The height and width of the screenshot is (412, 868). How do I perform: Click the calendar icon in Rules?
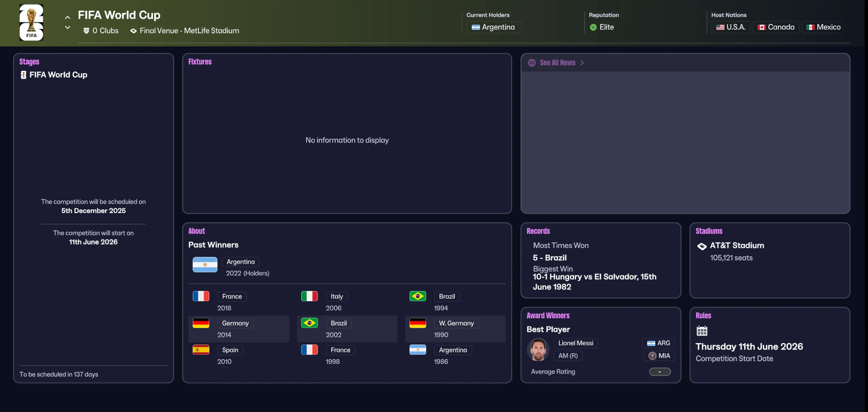(702, 331)
